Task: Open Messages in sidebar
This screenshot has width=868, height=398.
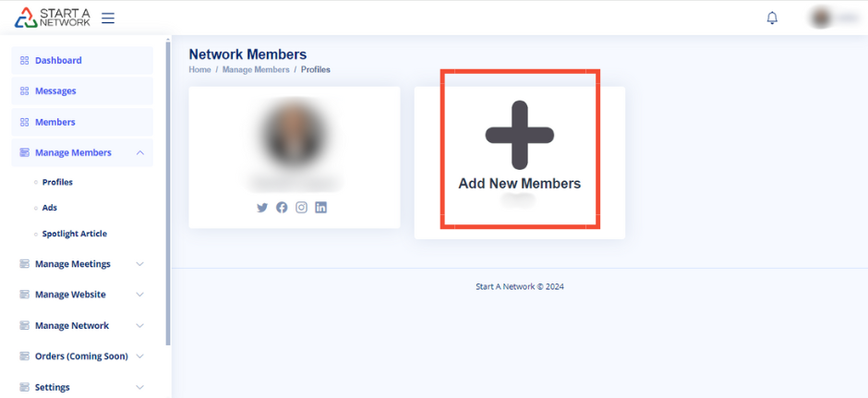Action: click(55, 91)
